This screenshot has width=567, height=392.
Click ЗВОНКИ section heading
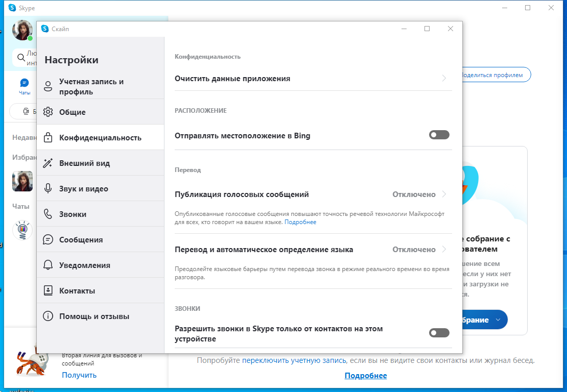coord(187,308)
